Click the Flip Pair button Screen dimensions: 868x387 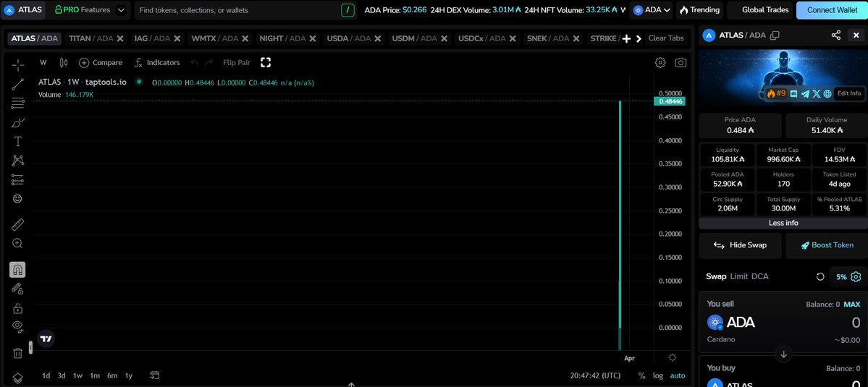(237, 62)
